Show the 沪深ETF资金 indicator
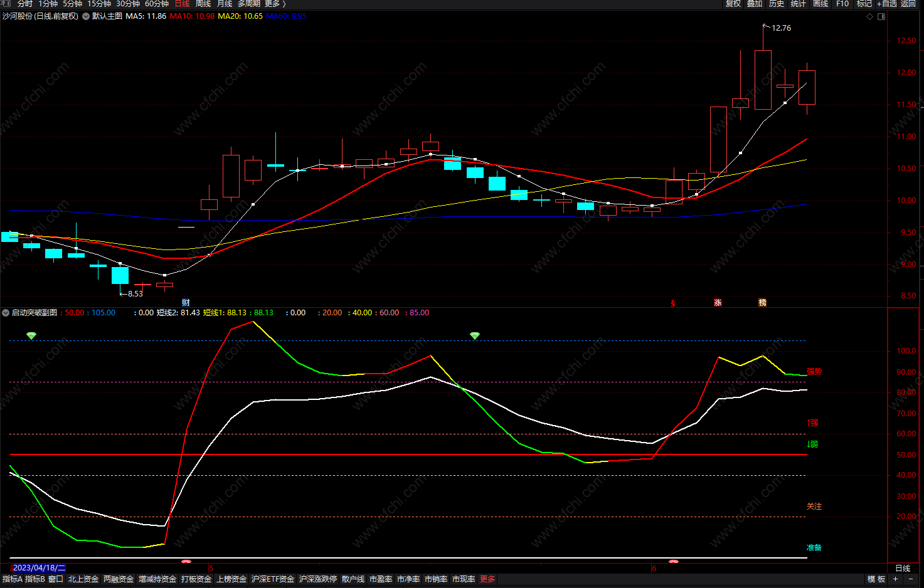 (273, 579)
